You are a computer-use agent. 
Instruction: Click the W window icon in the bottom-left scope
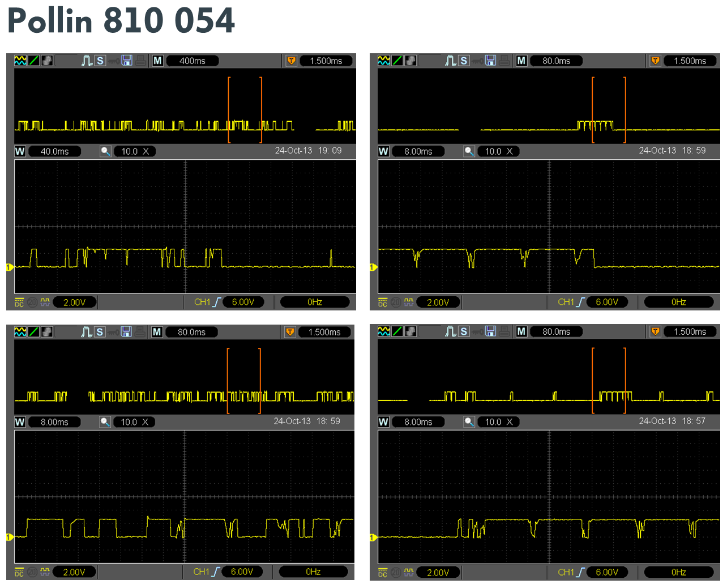(20, 422)
